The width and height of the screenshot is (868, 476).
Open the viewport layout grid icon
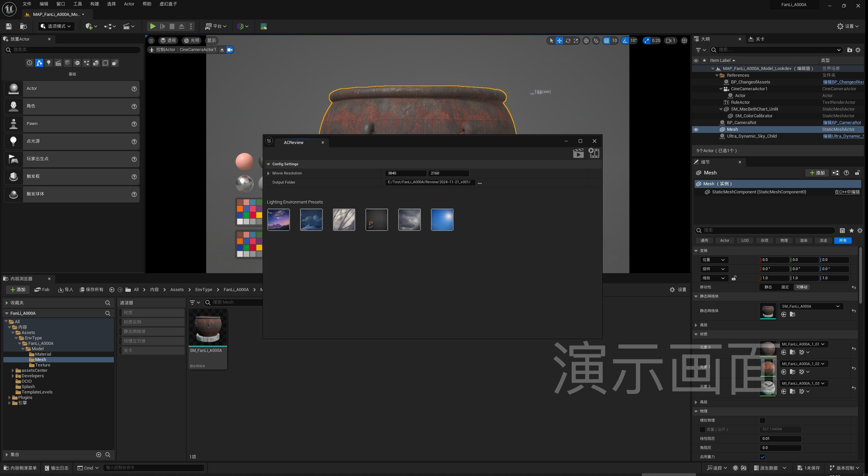click(684, 41)
